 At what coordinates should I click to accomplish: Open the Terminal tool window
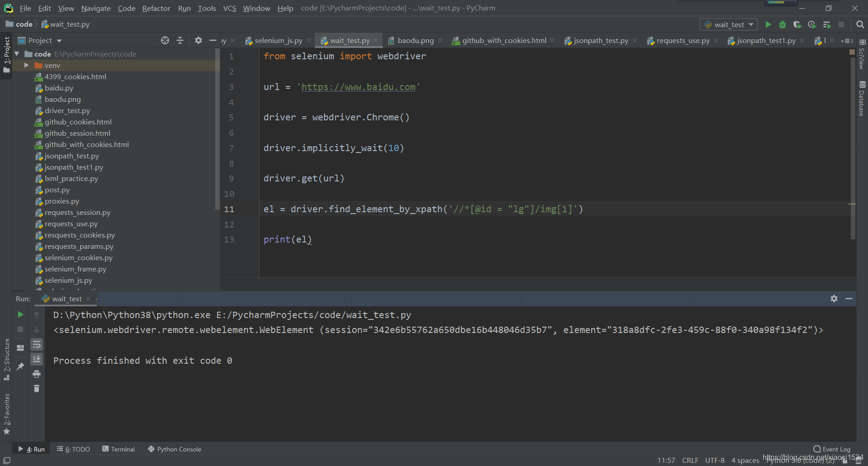click(x=118, y=449)
